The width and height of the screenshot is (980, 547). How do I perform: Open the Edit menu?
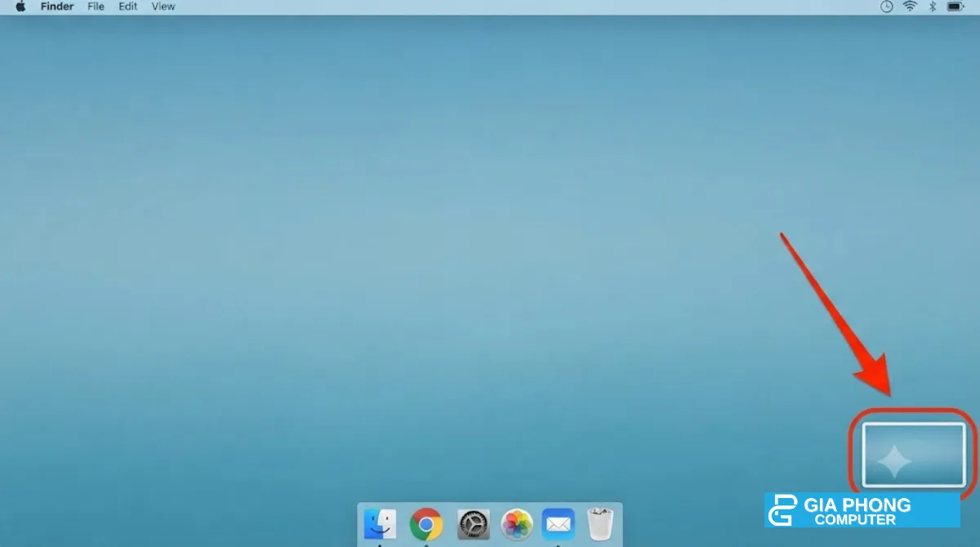pyautogui.click(x=127, y=7)
